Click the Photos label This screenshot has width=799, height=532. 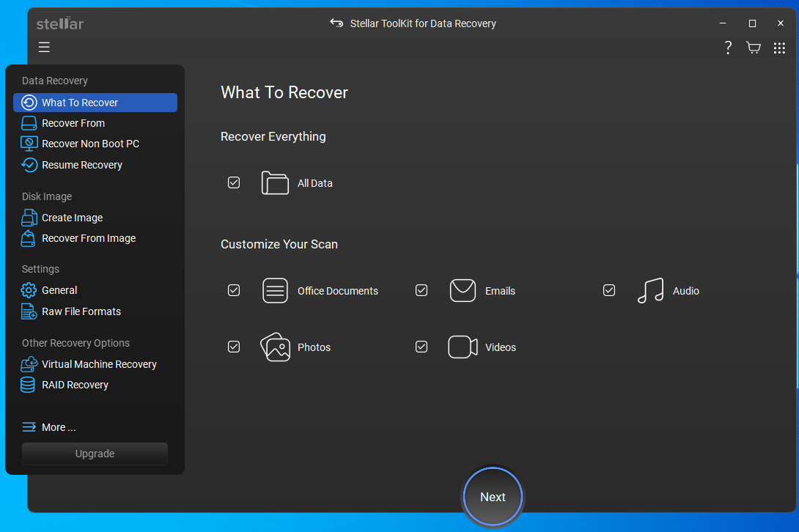tap(314, 347)
